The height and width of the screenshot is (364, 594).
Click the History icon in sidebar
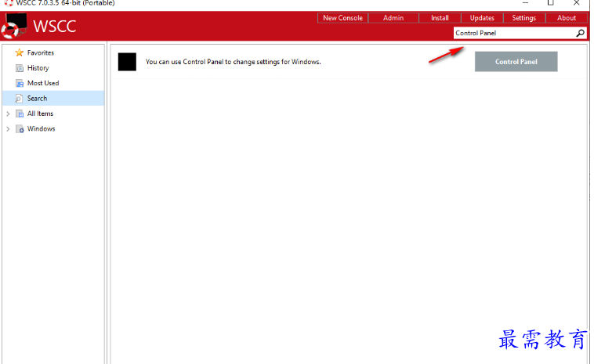20,68
